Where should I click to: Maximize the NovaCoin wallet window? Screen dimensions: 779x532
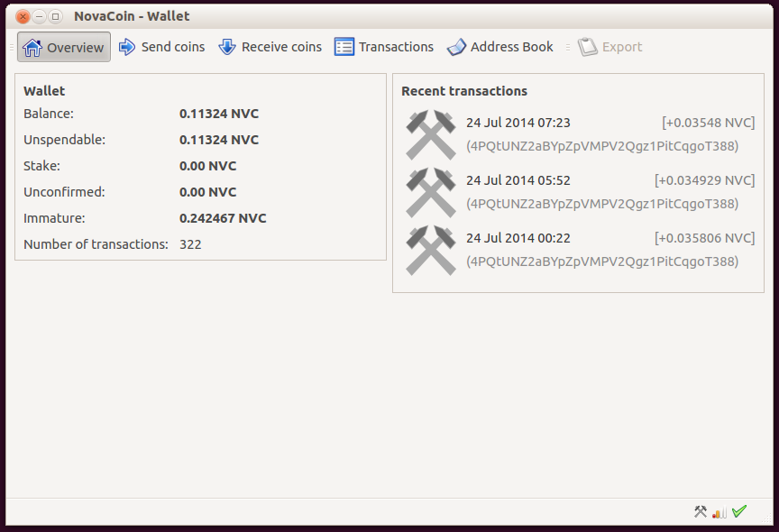point(56,16)
